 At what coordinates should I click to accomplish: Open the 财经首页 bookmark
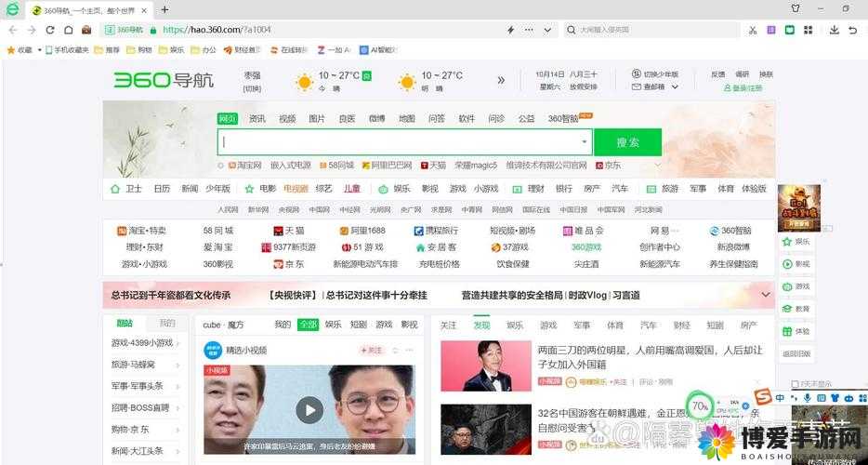[x=243, y=50]
